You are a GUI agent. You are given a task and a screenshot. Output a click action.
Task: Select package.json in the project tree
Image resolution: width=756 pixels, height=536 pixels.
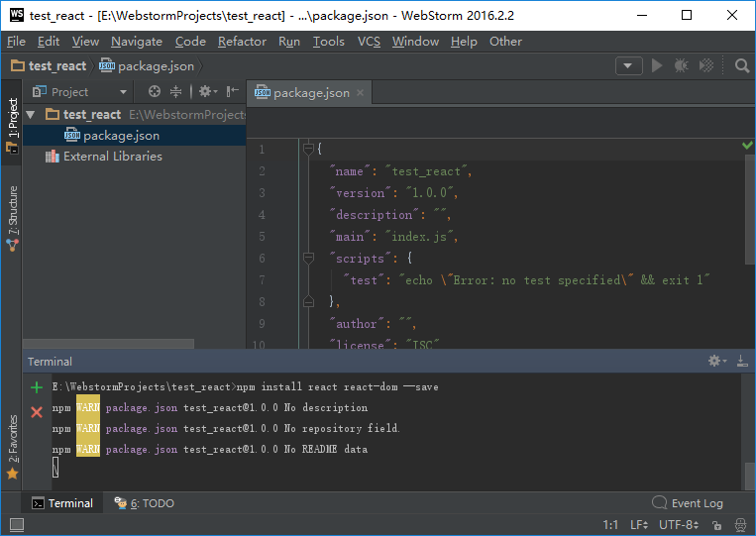(121, 136)
